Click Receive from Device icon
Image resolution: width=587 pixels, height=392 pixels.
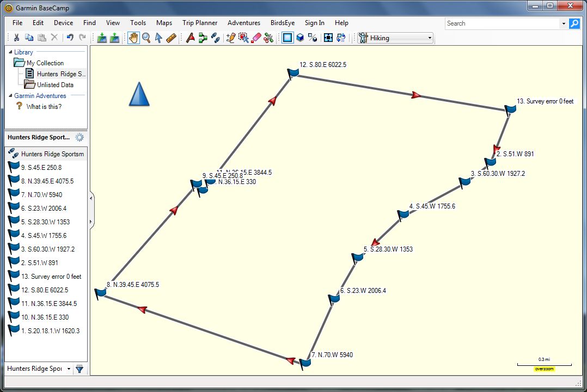pyautogui.click(x=114, y=38)
